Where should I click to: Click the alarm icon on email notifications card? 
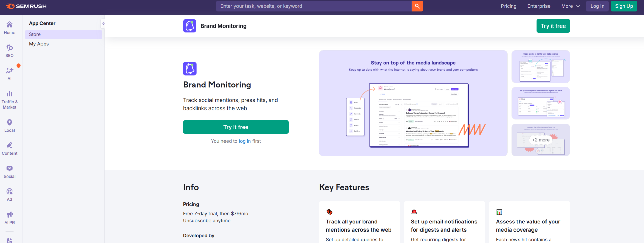pyautogui.click(x=414, y=212)
